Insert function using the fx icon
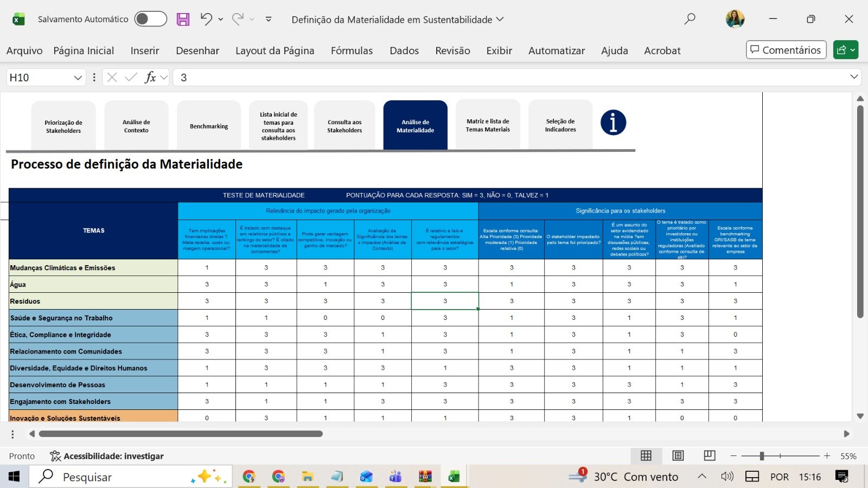Image resolution: width=868 pixels, height=488 pixels. click(150, 78)
